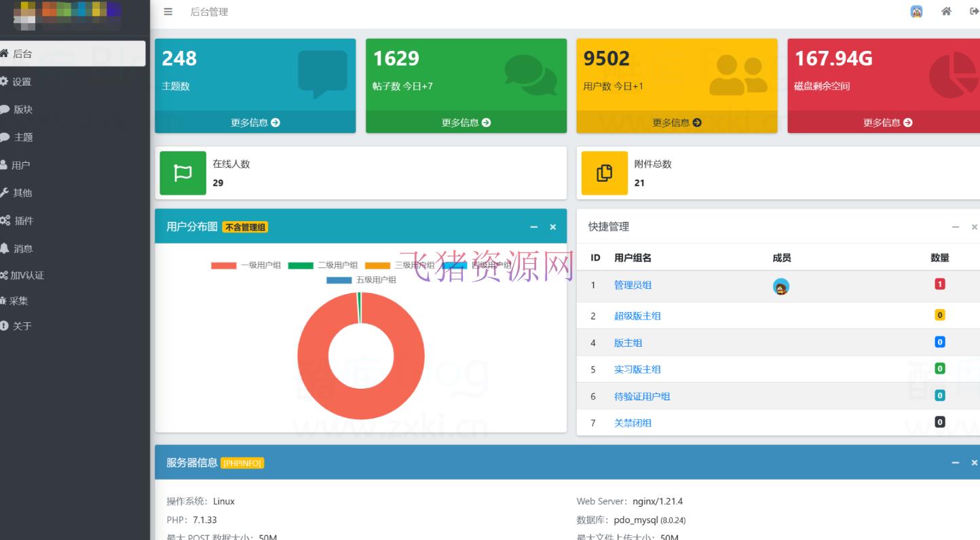Viewport: 980px width, 540px height.
Task: Click 更多信息 on the 主题数 card
Action: click(255, 123)
